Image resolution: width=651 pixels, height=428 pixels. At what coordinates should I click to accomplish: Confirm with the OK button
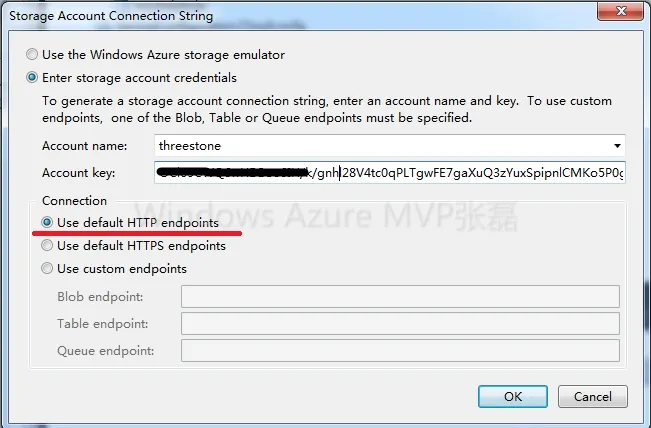[x=513, y=396]
